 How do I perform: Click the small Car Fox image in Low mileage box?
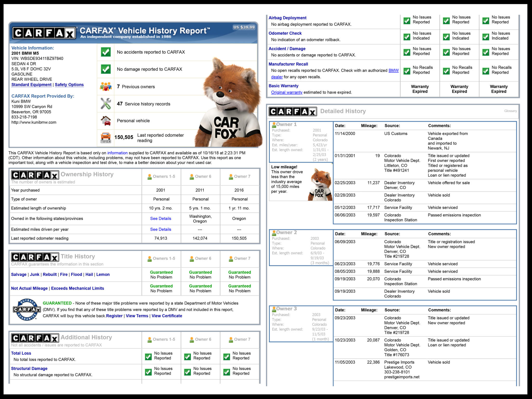[x=321, y=184]
